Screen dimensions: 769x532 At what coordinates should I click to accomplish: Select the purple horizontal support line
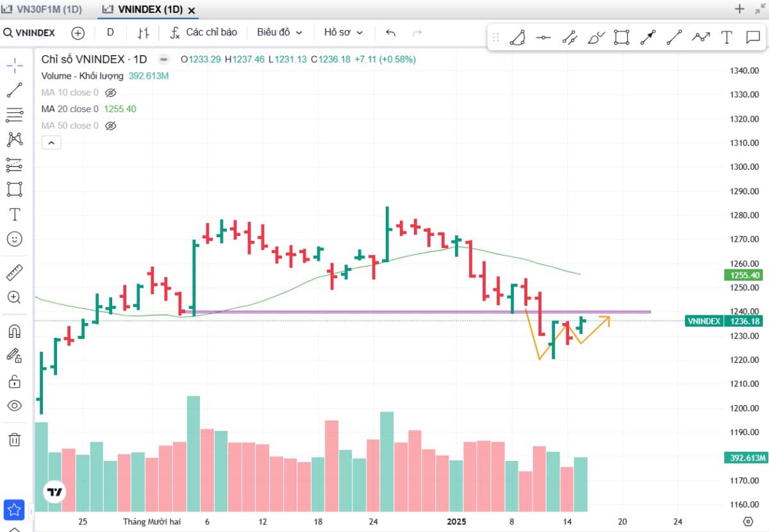(417, 312)
